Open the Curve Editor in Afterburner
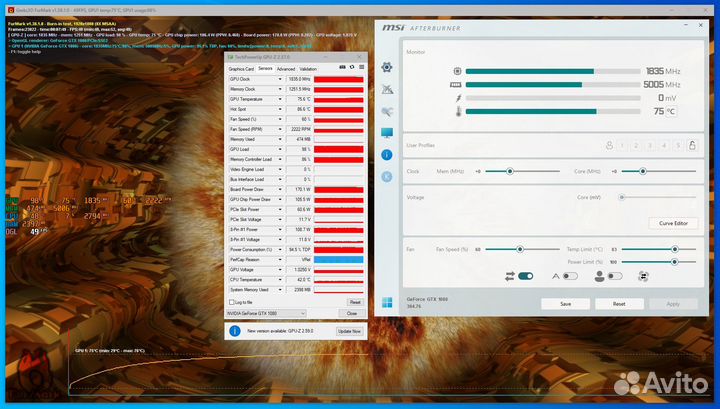The width and height of the screenshot is (720, 409). click(673, 223)
